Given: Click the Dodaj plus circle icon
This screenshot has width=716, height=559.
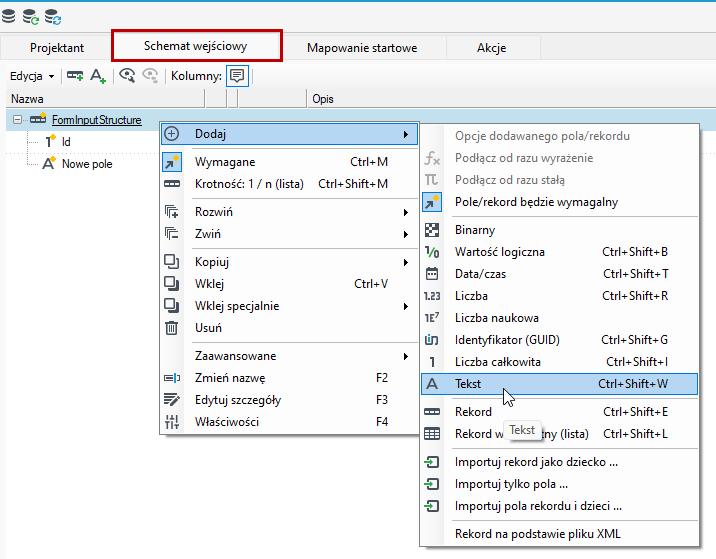Looking at the screenshot, I should [172, 134].
